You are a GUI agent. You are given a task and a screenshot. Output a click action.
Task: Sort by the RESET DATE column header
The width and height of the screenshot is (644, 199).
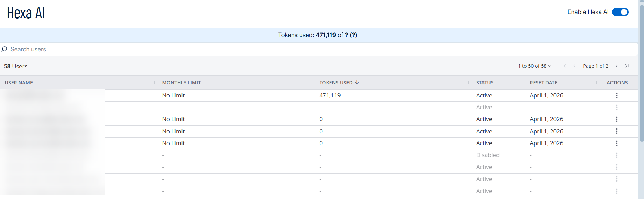[x=544, y=83]
